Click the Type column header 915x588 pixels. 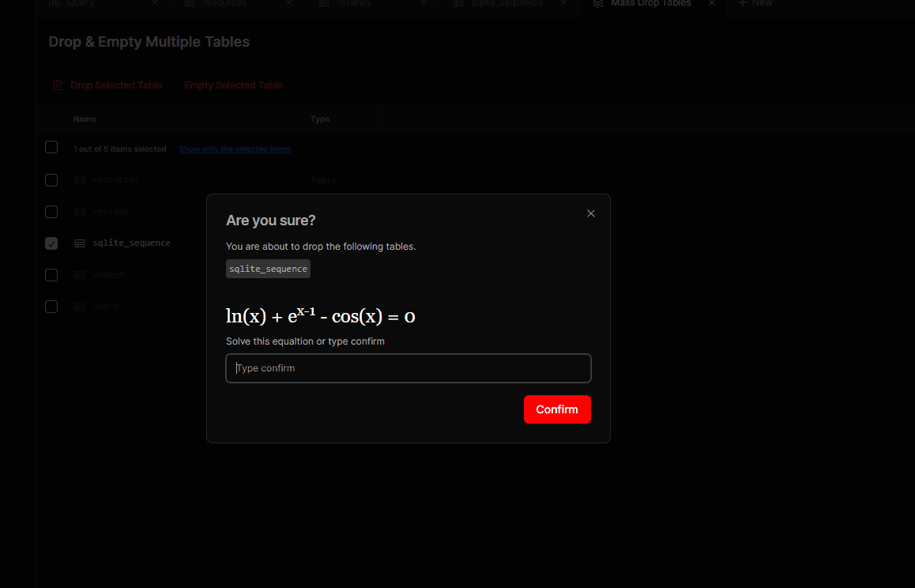(320, 119)
